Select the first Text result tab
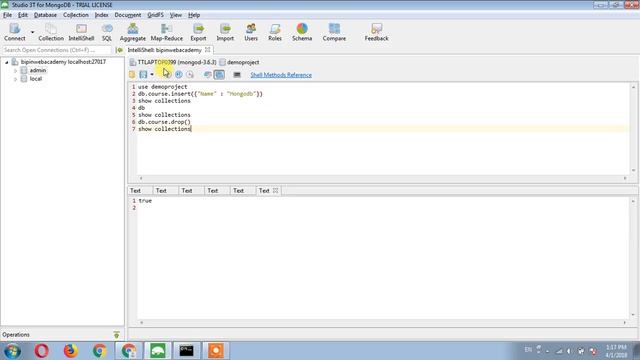 click(x=136, y=191)
